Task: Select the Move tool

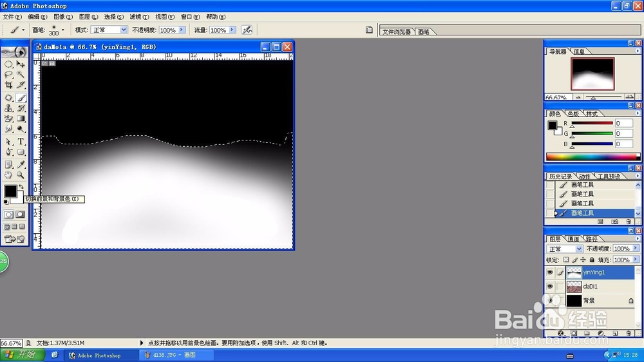Action: pos(21,64)
